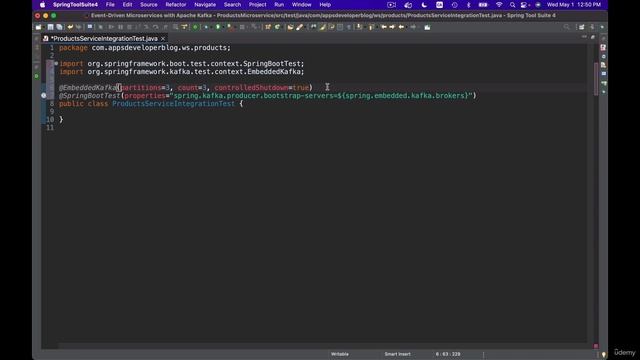Click the EmbeddedKafka import statement line
640x360 pixels.
pyautogui.click(x=182, y=72)
